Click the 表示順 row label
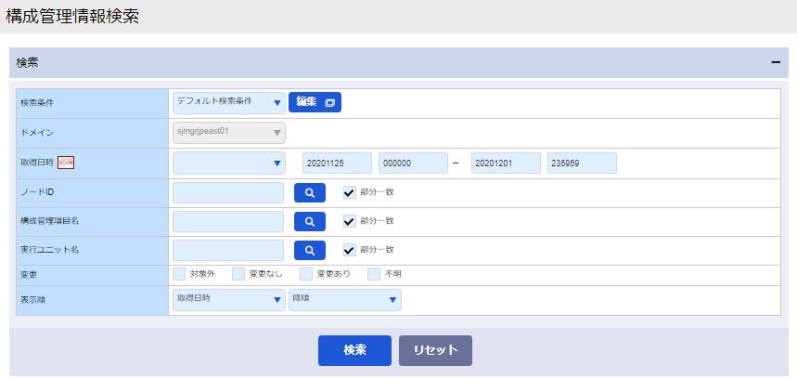Image resolution: width=797 pixels, height=379 pixels. coord(33,300)
